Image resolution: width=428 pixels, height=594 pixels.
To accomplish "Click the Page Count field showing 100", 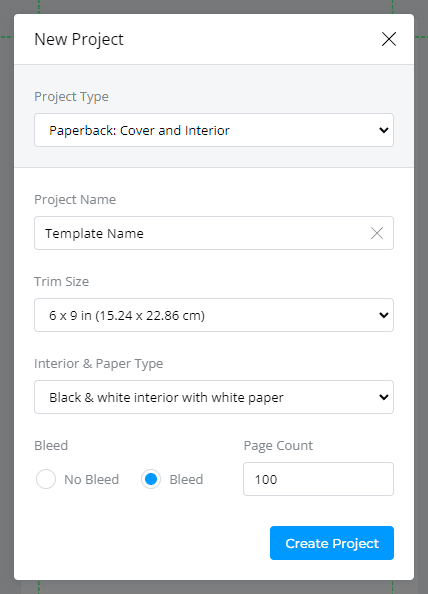I will click(x=318, y=479).
